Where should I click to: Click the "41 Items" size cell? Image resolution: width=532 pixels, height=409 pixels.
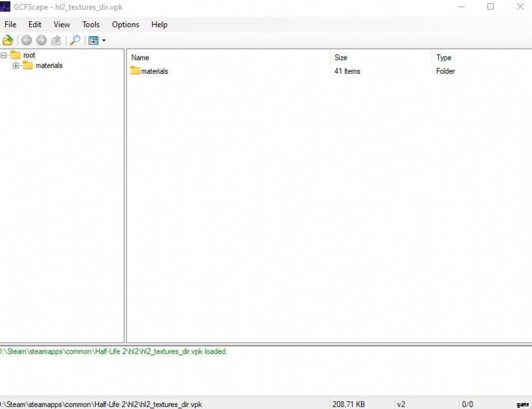click(347, 71)
